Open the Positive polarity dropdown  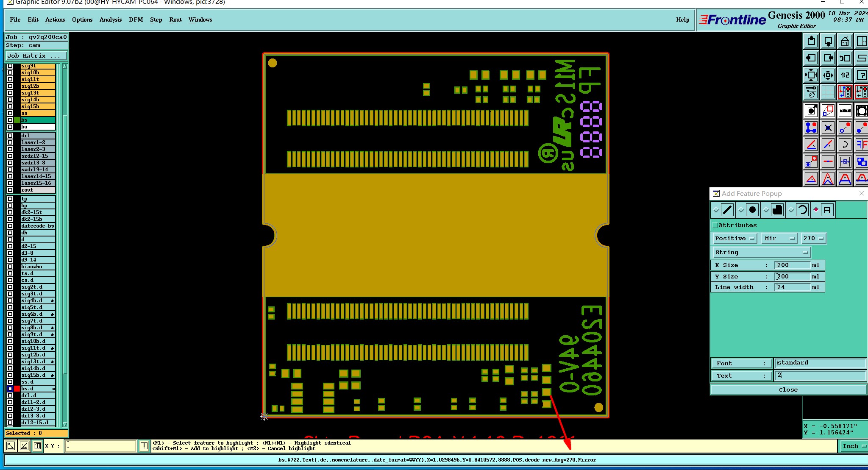coord(735,239)
